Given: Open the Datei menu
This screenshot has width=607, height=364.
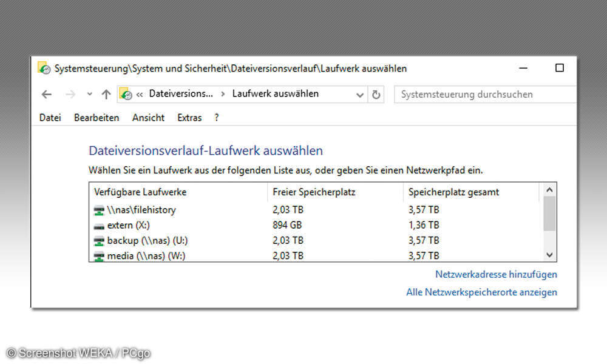Looking at the screenshot, I should click(50, 118).
